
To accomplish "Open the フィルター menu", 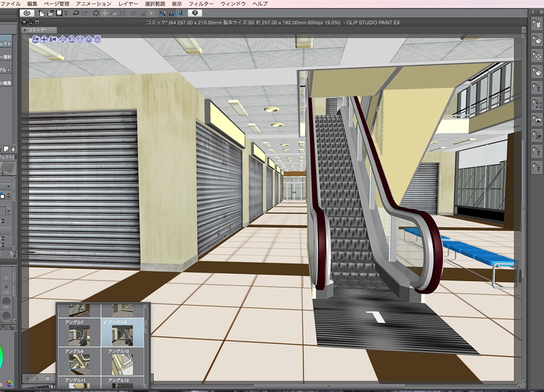I will [201, 4].
